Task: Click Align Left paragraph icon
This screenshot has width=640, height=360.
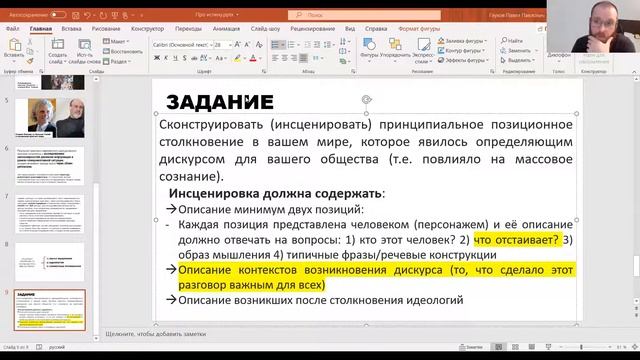Action: [275, 58]
